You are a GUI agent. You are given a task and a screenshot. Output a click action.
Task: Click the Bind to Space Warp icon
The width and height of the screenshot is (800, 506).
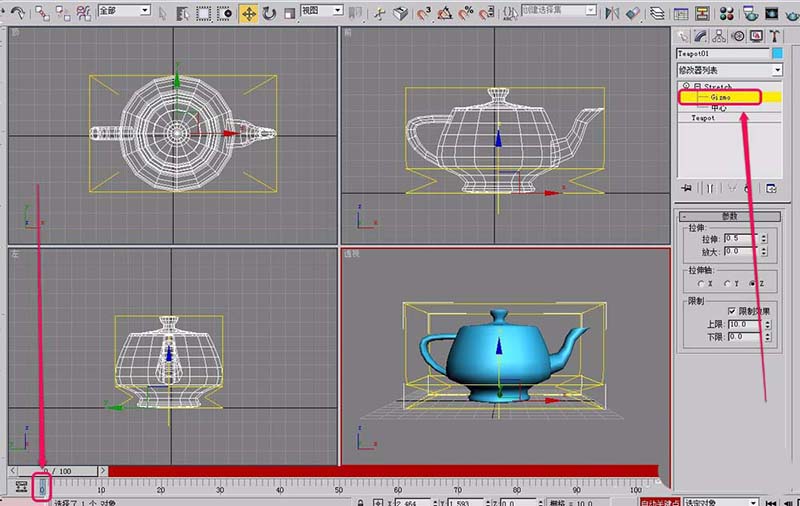[84, 13]
